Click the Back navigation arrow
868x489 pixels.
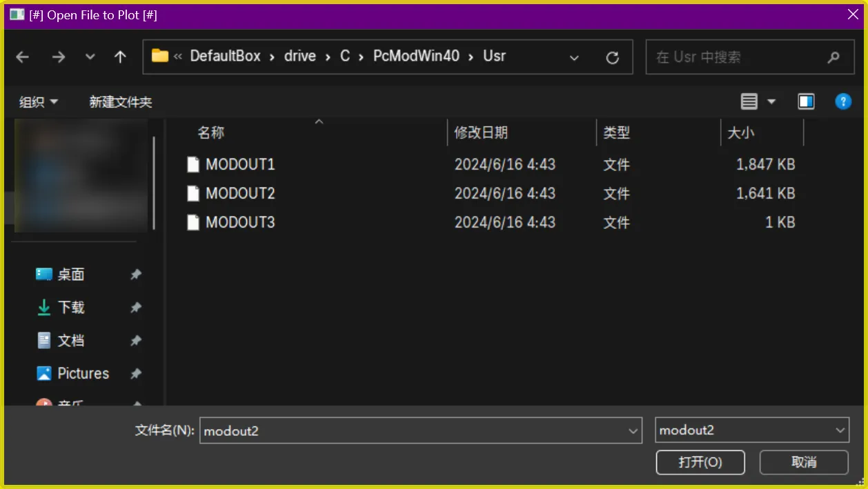[x=23, y=57]
